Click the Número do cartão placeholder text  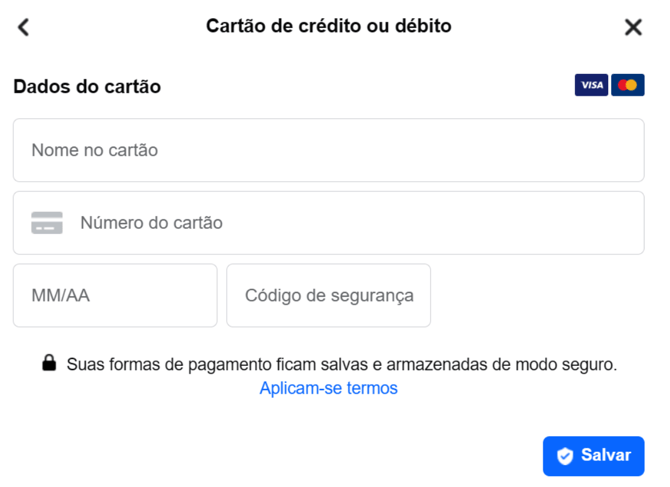[x=151, y=223]
